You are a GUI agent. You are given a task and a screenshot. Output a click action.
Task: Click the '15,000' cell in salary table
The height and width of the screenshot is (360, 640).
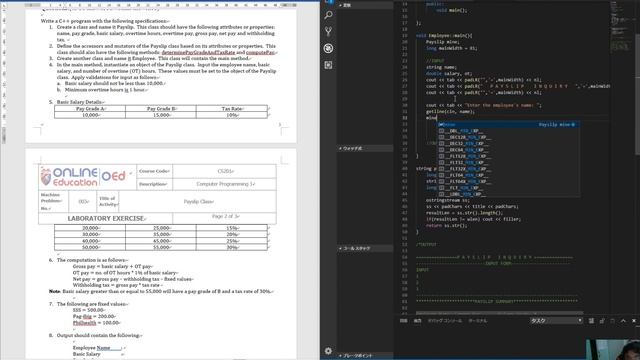[x=161, y=115]
